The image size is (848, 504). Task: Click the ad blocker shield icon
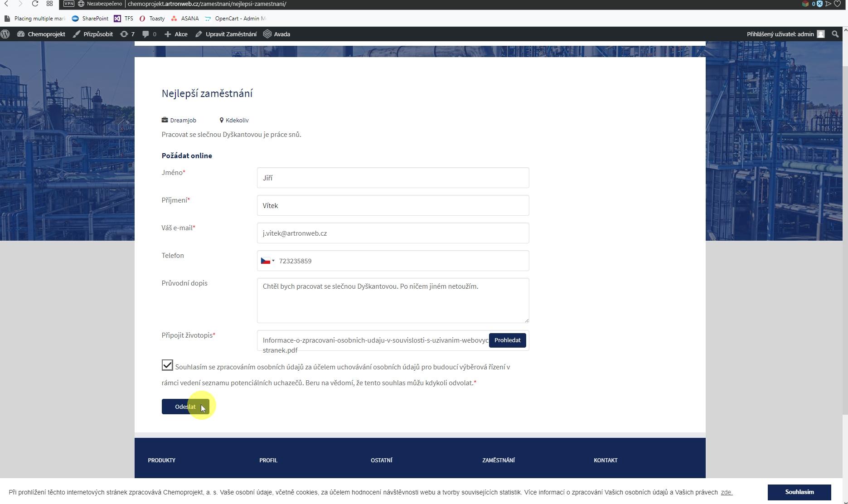819,4
